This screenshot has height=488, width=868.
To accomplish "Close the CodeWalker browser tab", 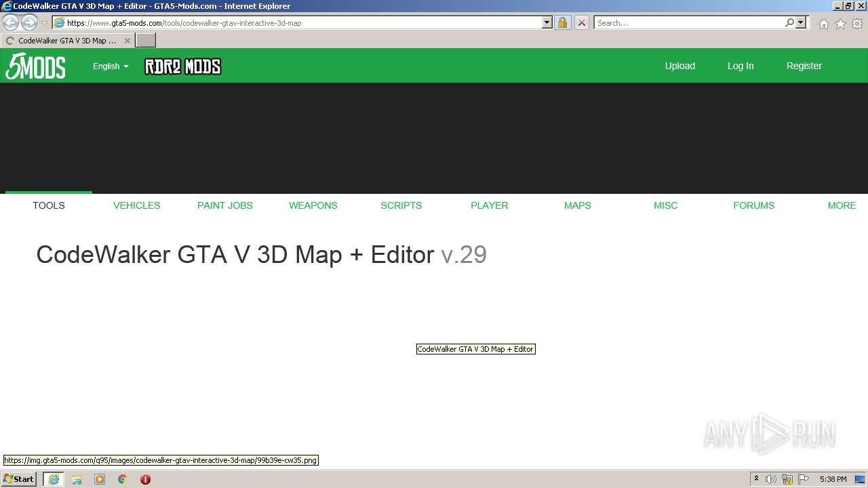I will pyautogui.click(x=127, y=41).
